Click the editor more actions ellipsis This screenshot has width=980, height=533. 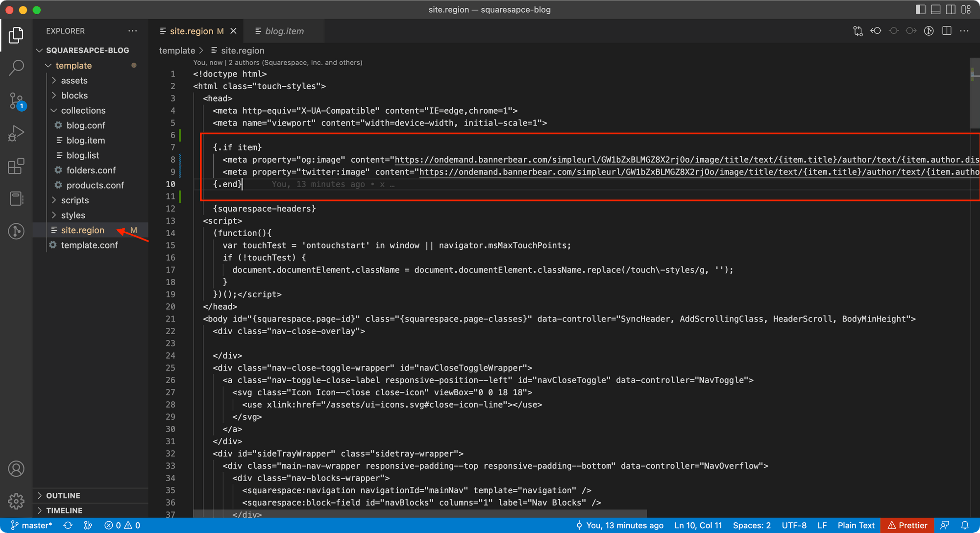964,31
